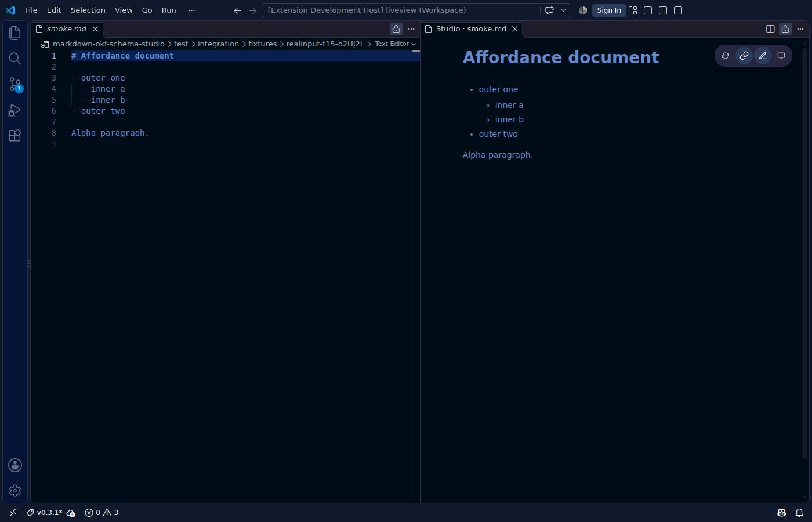Open the File menu
The height and width of the screenshot is (522, 812).
(x=31, y=10)
